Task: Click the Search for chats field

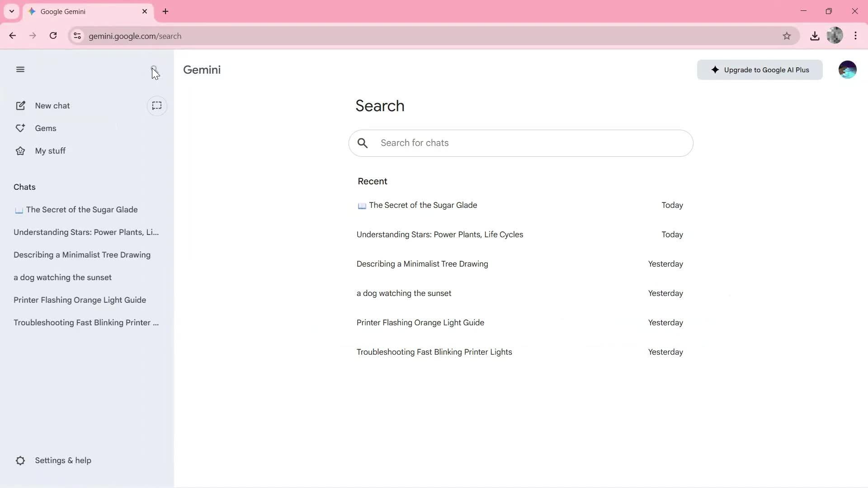Action: [x=520, y=143]
